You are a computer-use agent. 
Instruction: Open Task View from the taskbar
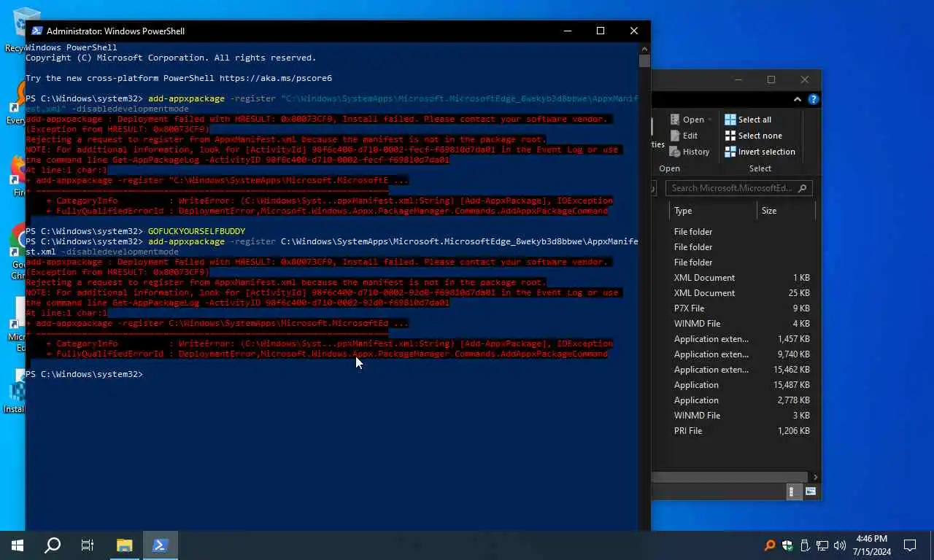(x=88, y=545)
